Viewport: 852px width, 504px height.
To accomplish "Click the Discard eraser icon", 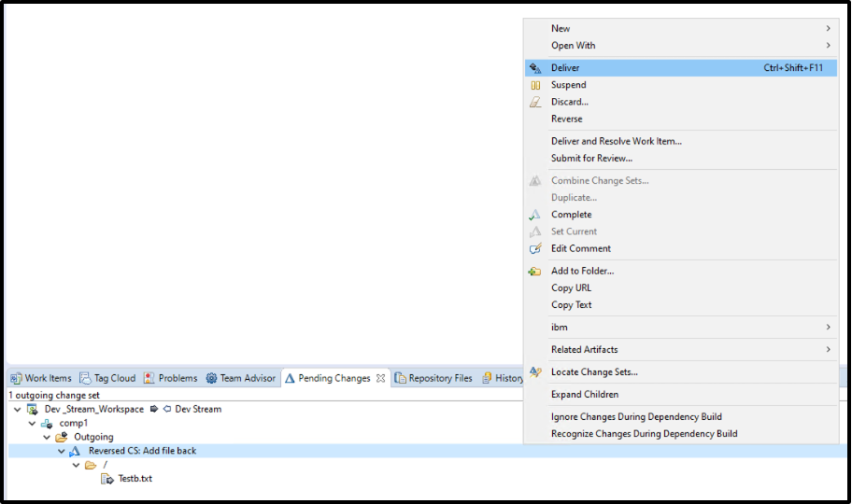I will click(535, 102).
